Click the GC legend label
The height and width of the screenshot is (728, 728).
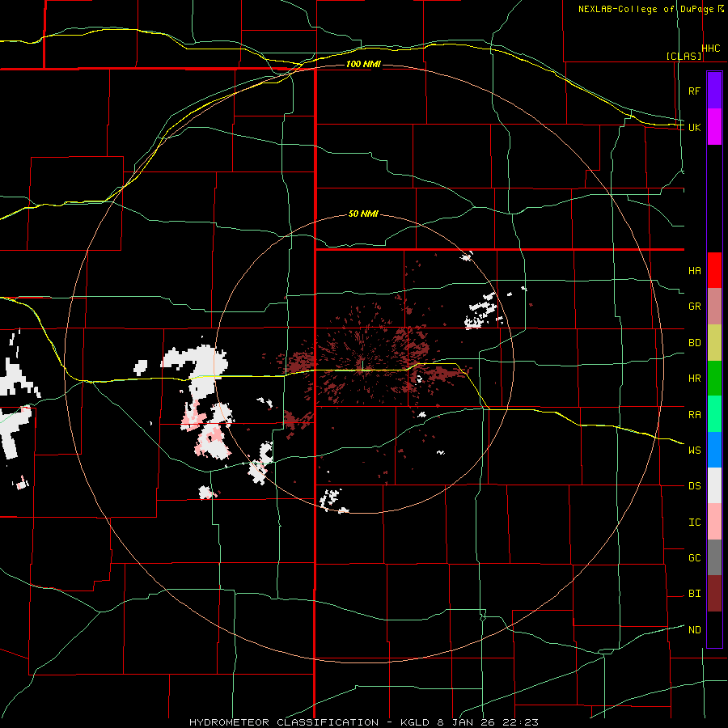(695, 558)
